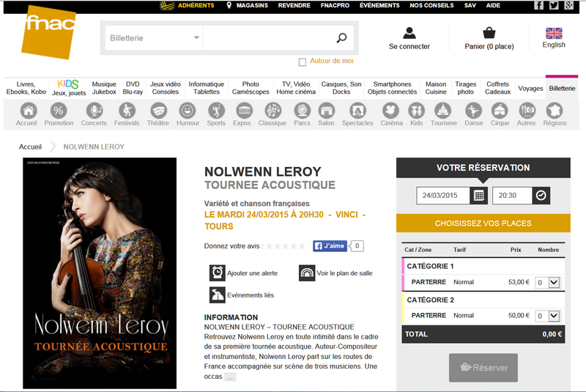Enable the Autour de moi checkbox

[303, 62]
